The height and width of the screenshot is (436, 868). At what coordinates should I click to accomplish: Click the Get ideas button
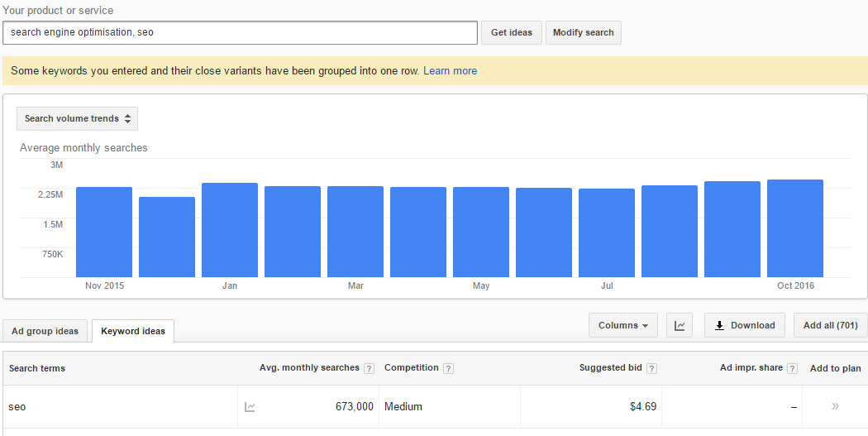pos(512,33)
